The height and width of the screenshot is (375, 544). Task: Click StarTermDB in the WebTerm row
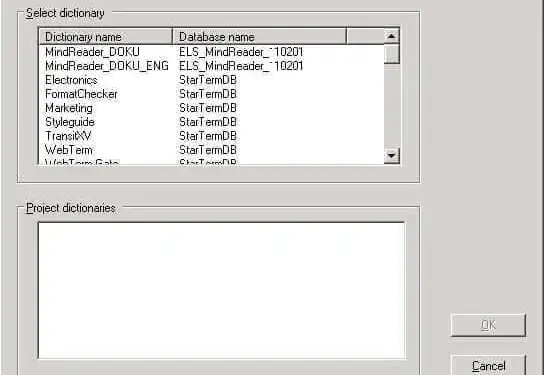(x=208, y=150)
